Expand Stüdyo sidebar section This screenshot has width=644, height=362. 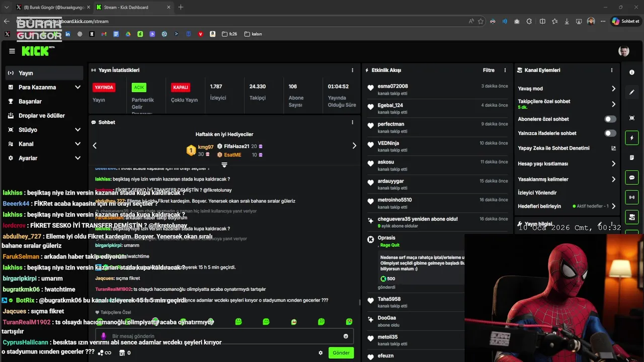coord(77,130)
